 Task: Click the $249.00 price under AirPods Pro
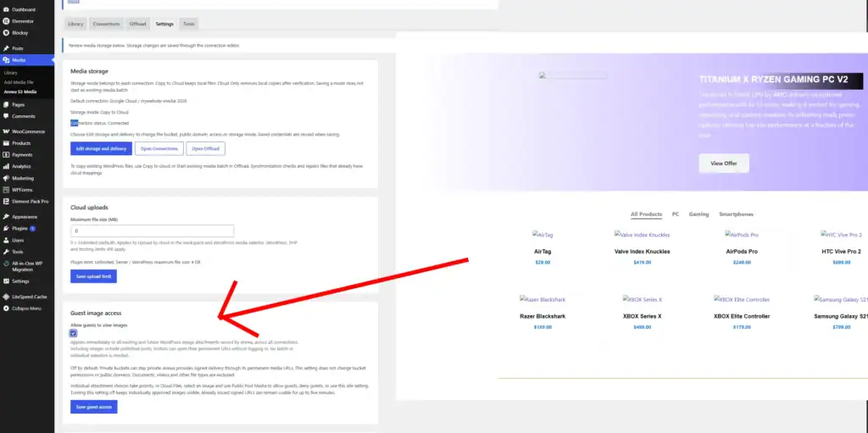click(x=742, y=263)
